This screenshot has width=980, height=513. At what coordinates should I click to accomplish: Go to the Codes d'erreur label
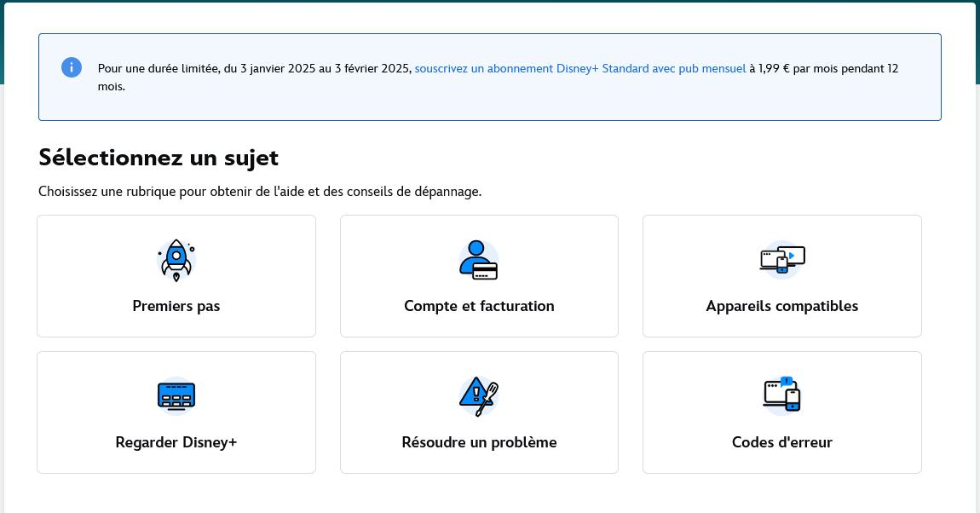(781, 442)
